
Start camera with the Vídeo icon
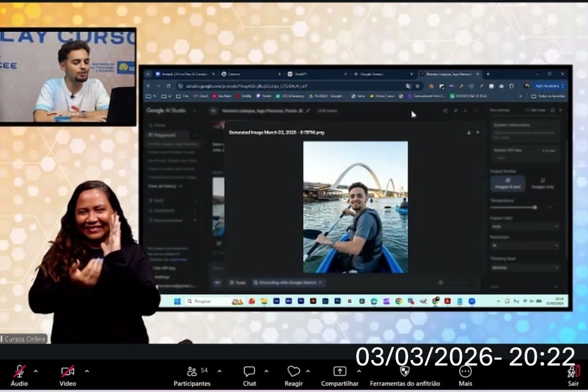pyautogui.click(x=67, y=372)
